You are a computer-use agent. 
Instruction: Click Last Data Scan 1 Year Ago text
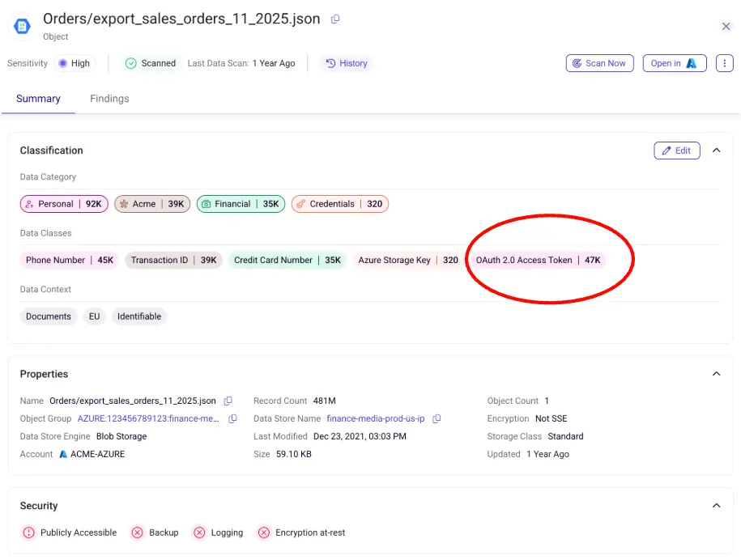tap(241, 63)
